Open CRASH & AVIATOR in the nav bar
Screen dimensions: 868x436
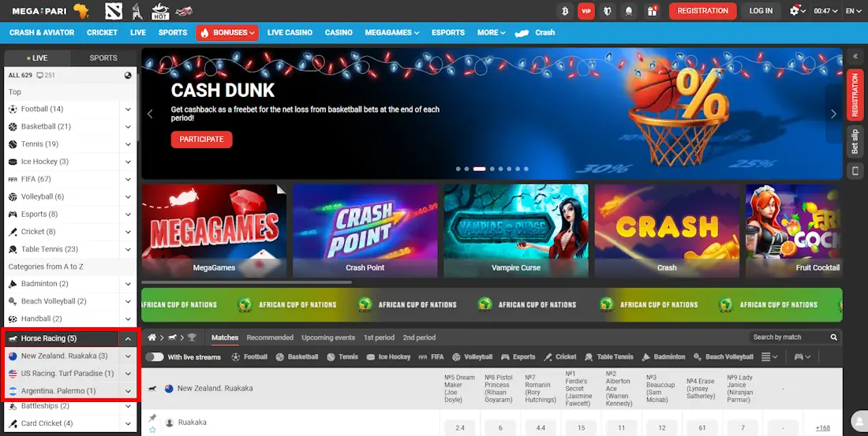tap(42, 32)
